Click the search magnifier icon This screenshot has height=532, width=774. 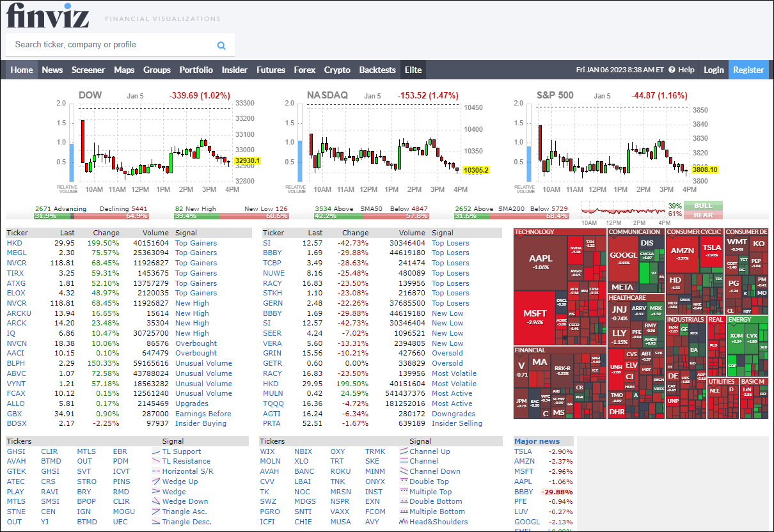[x=221, y=45]
